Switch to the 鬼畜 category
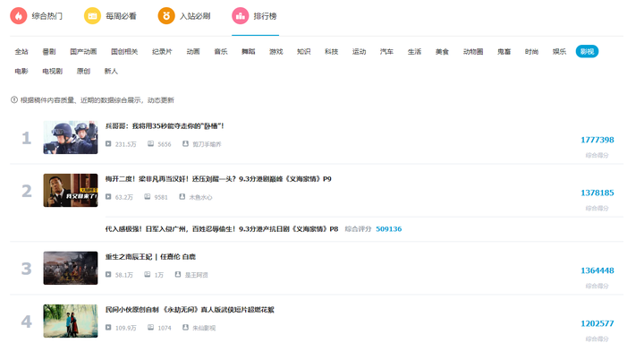Viewport: 644px width, 343px height. tap(504, 51)
